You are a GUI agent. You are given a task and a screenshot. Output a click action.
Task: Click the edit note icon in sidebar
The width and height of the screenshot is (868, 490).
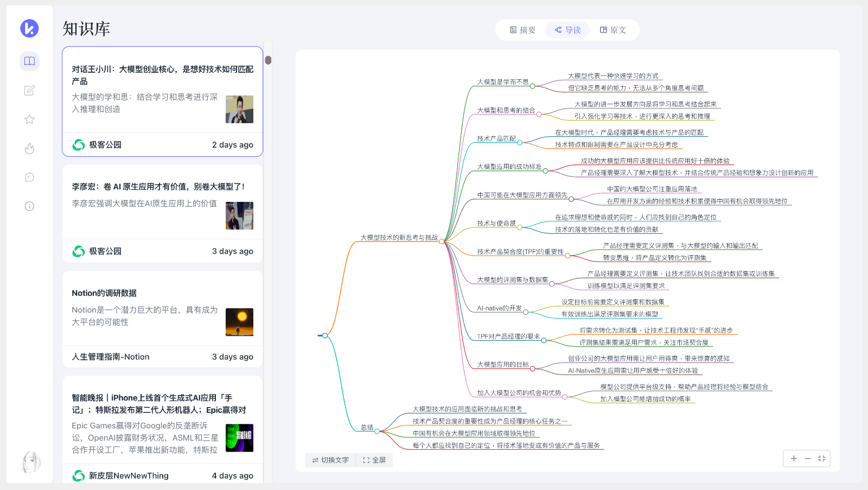pyautogui.click(x=29, y=90)
